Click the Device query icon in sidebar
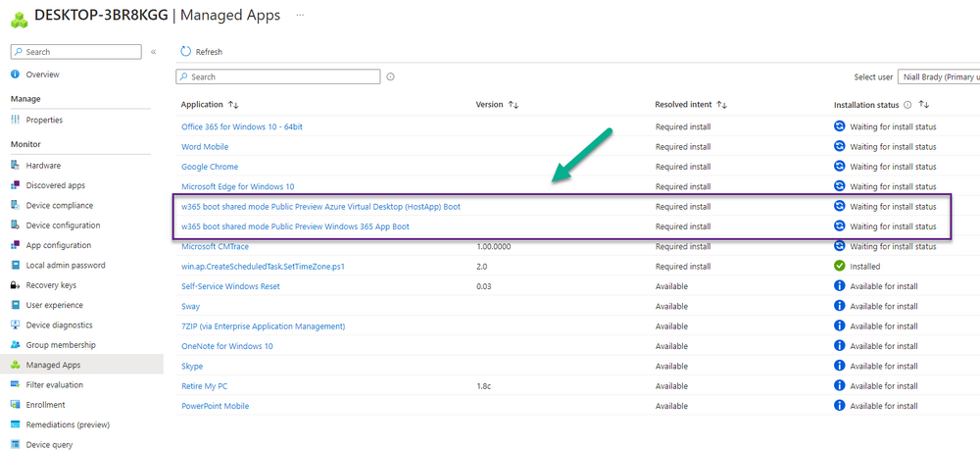 coord(16,445)
